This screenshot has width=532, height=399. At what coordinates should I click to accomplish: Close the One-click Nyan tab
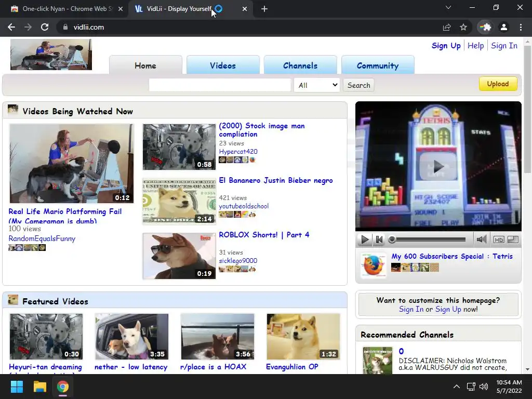coord(121,9)
